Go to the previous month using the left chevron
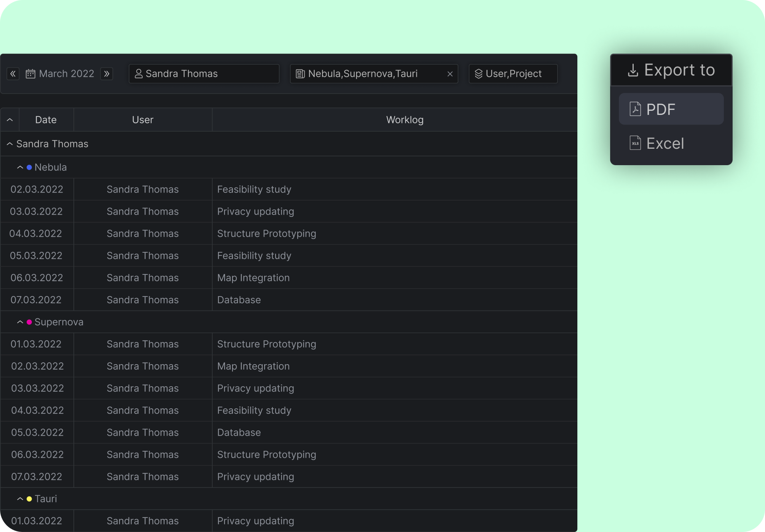 (x=13, y=73)
